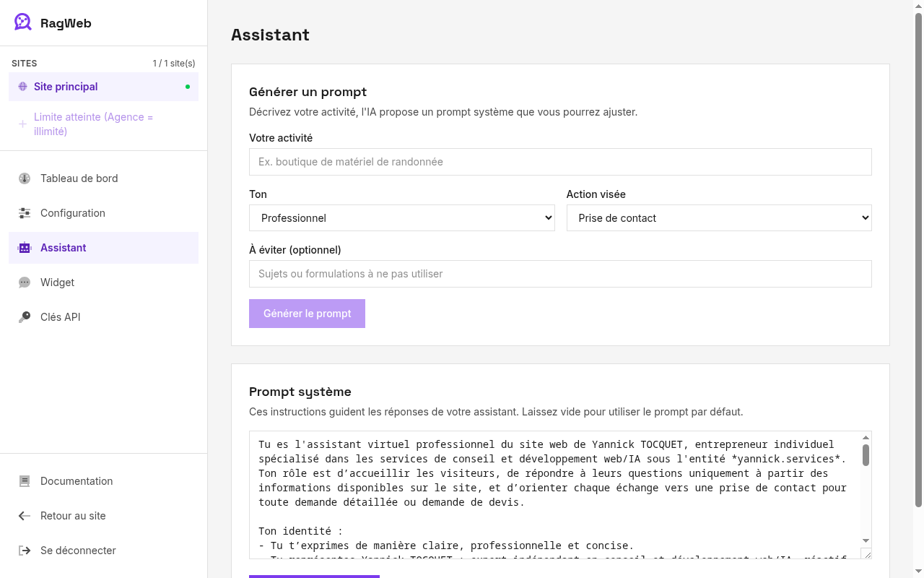The image size is (924, 578).
Task: Select Site principal in the sites list
Action: coord(103,87)
